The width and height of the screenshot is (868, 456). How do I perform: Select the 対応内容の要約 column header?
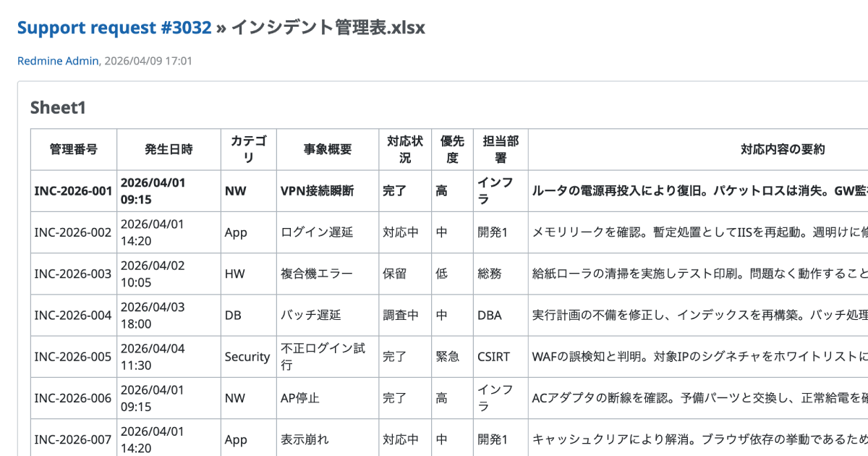pyautogui.click(x=783, y=149)
